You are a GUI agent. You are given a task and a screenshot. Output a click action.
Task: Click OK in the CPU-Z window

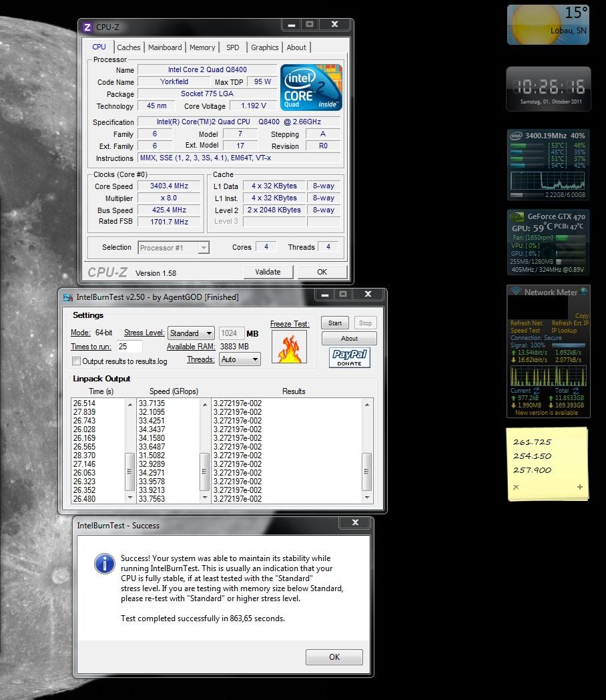tap(322, 272)
